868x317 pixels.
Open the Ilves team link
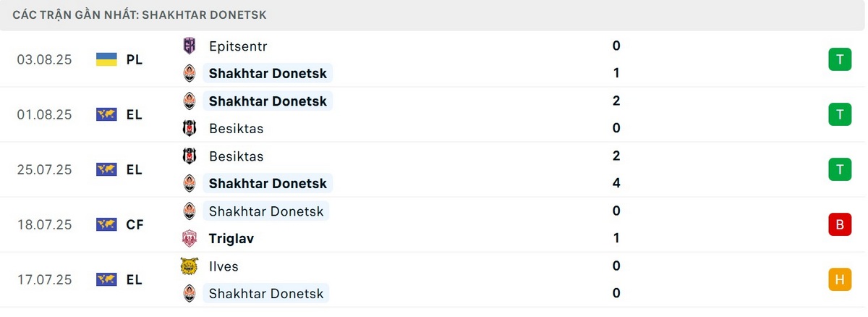(224, 266)
